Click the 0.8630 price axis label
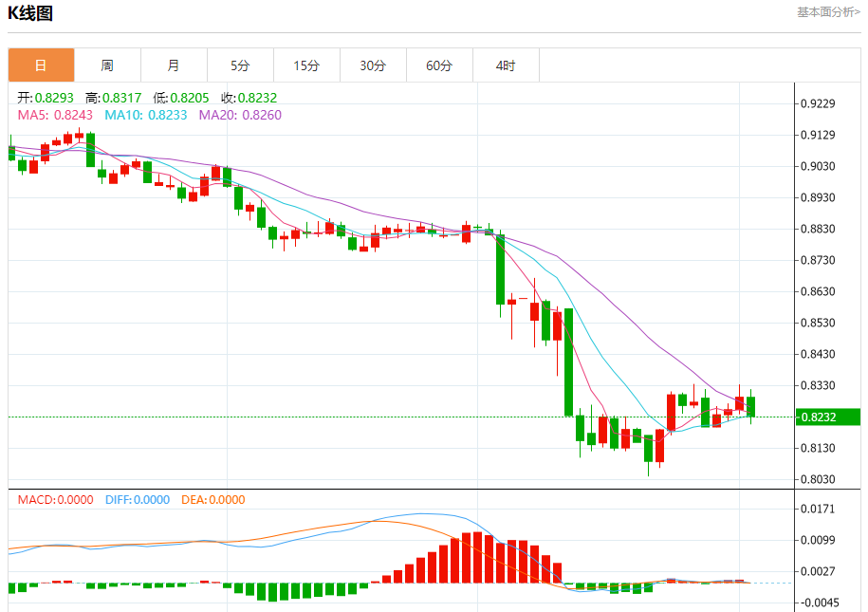The image size is (868, 612). point(818,291)
